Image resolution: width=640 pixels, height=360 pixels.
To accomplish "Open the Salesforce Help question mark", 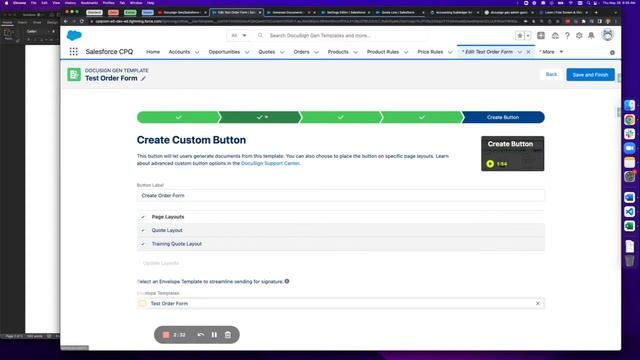I will pyautogui.click(x=567, y=36).
